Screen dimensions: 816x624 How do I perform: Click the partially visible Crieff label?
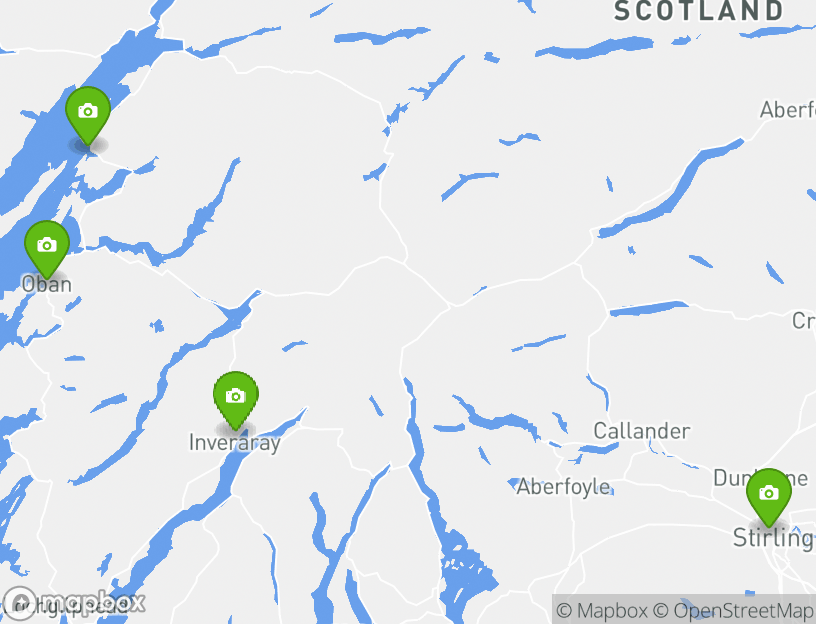pyautogui.click(x=804, y=321)
